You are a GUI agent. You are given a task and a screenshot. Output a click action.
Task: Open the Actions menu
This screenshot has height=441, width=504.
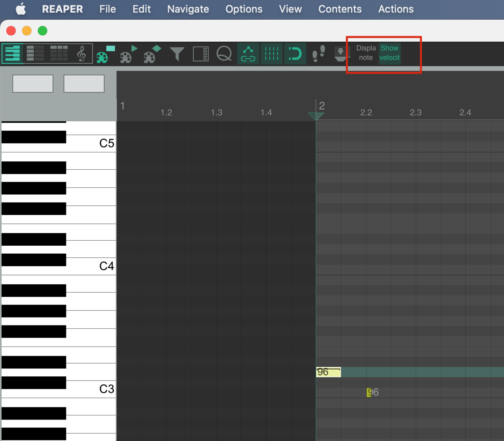click(396, 9)
